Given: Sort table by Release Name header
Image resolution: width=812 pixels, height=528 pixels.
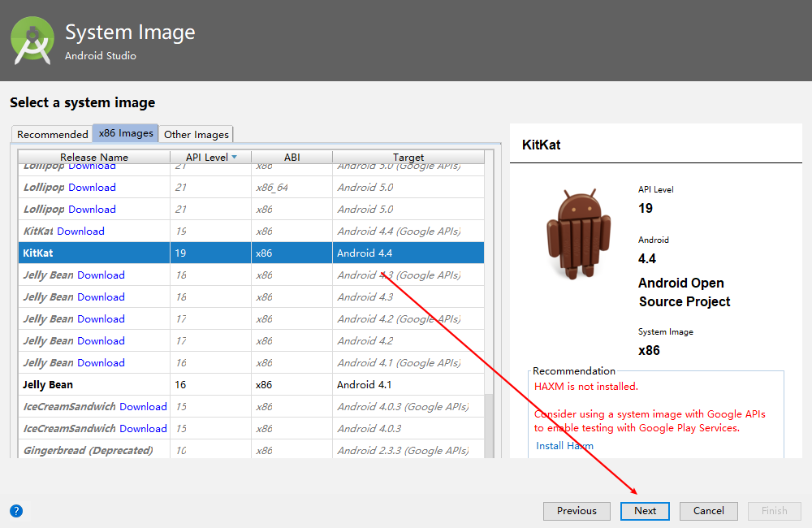Looking at the screenshot, I should [94, 157].
